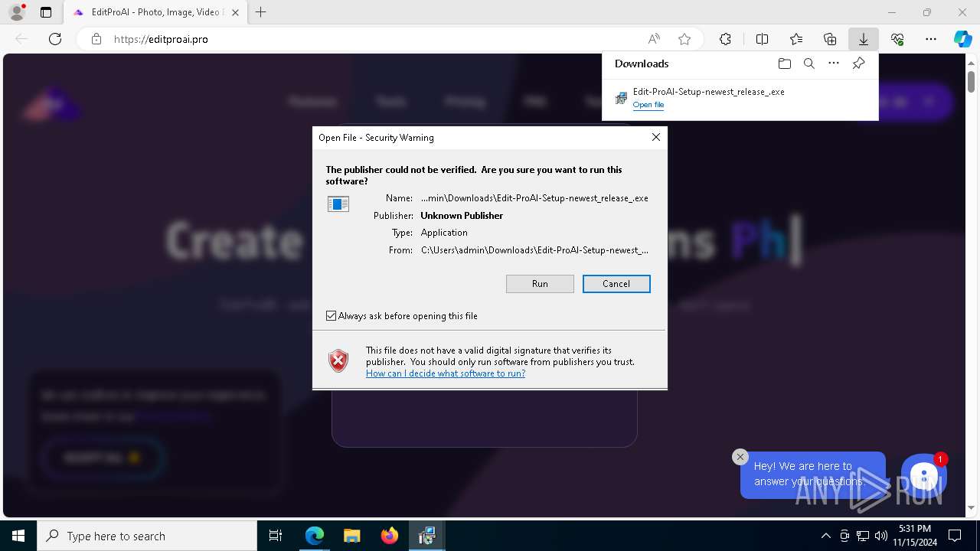980x551 pixels.
Task: Open Edge Settings and more menu
Action: point(931,39)
